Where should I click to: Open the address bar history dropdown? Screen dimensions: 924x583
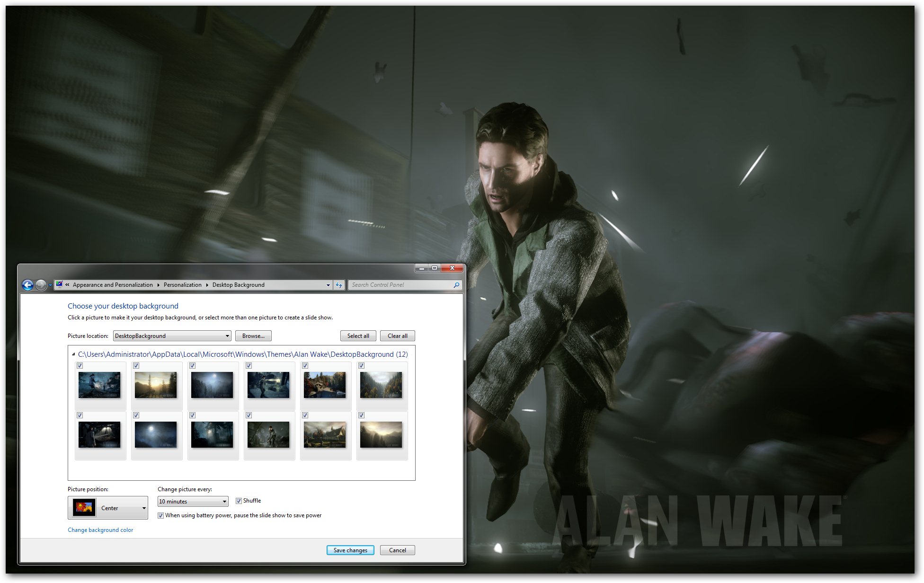328,285
